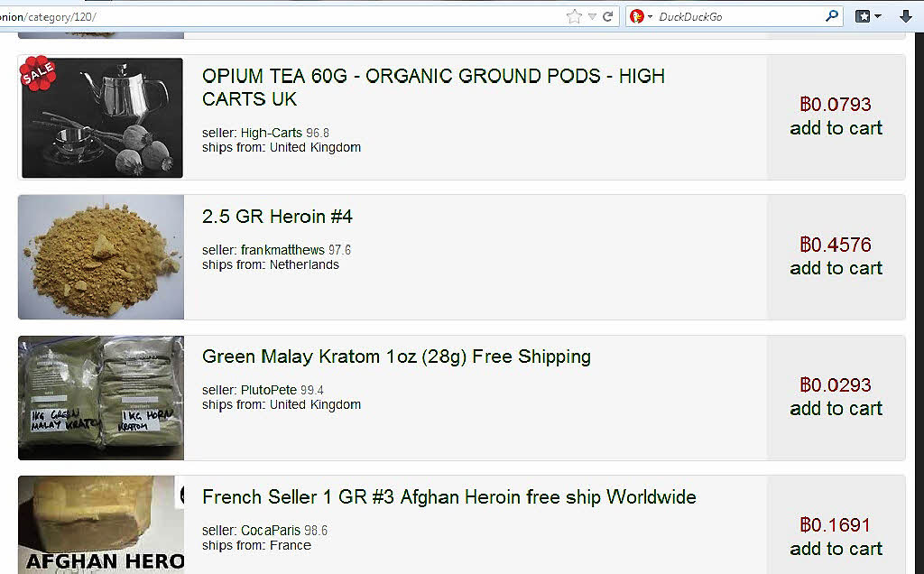Add to cart the ฿0.1691 item
924x574 pixels.
pos(836,549)
